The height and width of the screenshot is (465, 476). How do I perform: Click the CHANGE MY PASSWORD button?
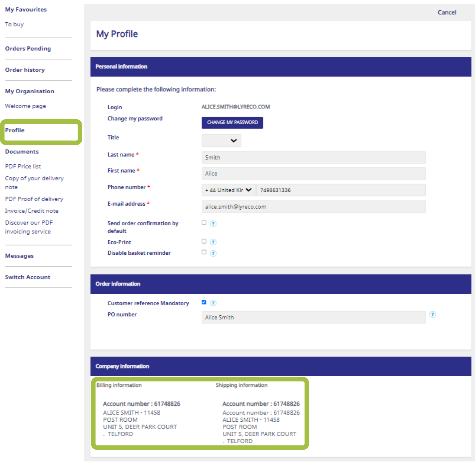[x=232, y=123]
